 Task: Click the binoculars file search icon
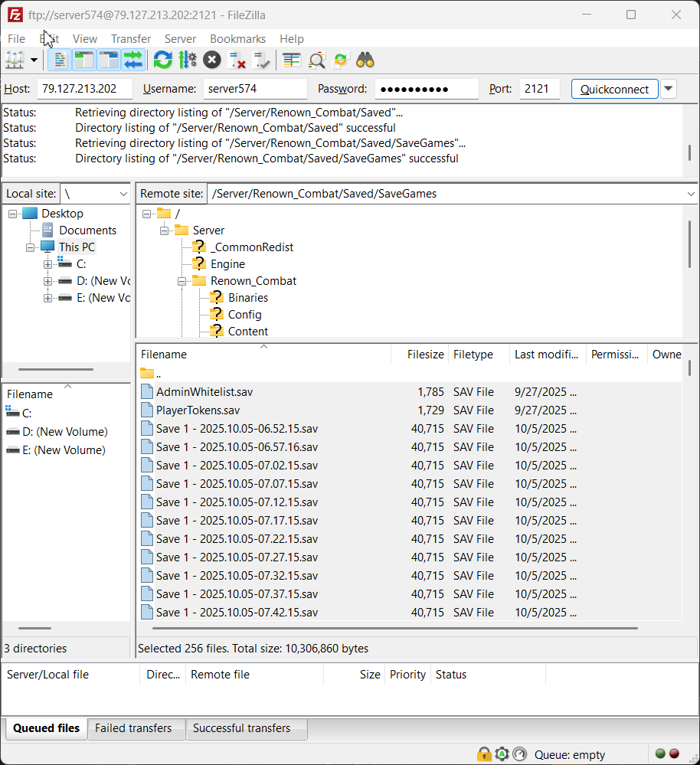(365, 60)
